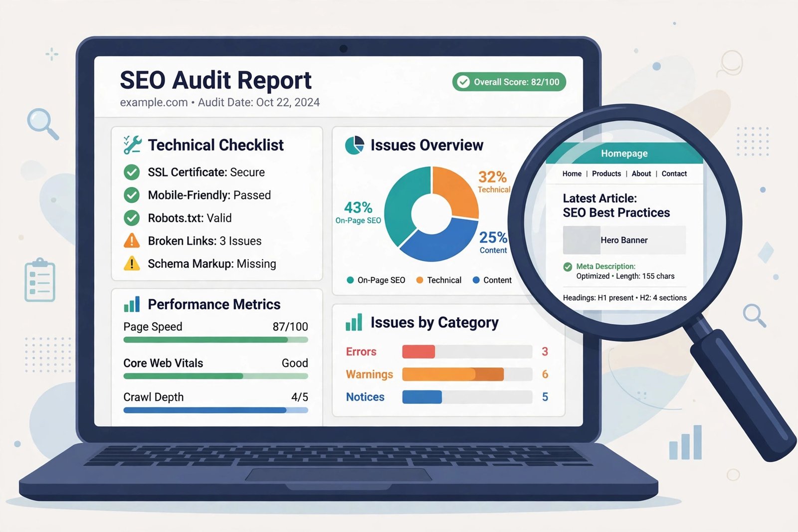Click the red Errors bar
Image resolution: width=798 pixels, height=532 pixels.
(x=418, y=352)
